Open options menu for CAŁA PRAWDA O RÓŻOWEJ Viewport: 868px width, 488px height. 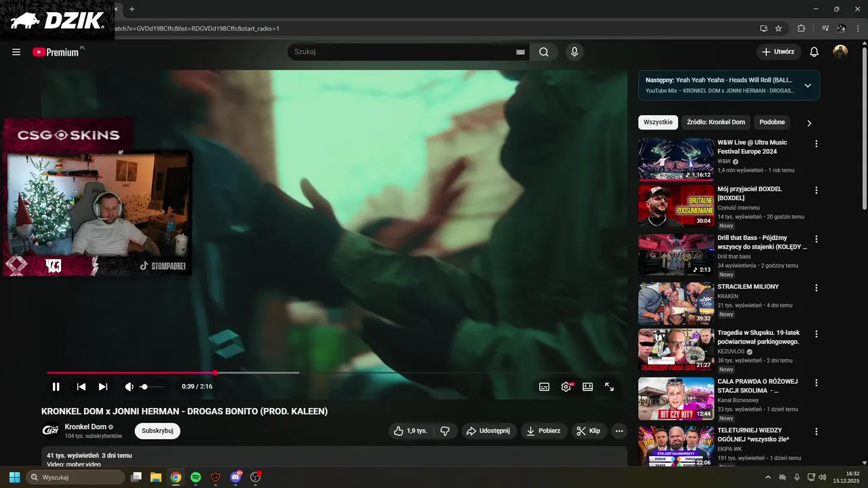point(816,383)
